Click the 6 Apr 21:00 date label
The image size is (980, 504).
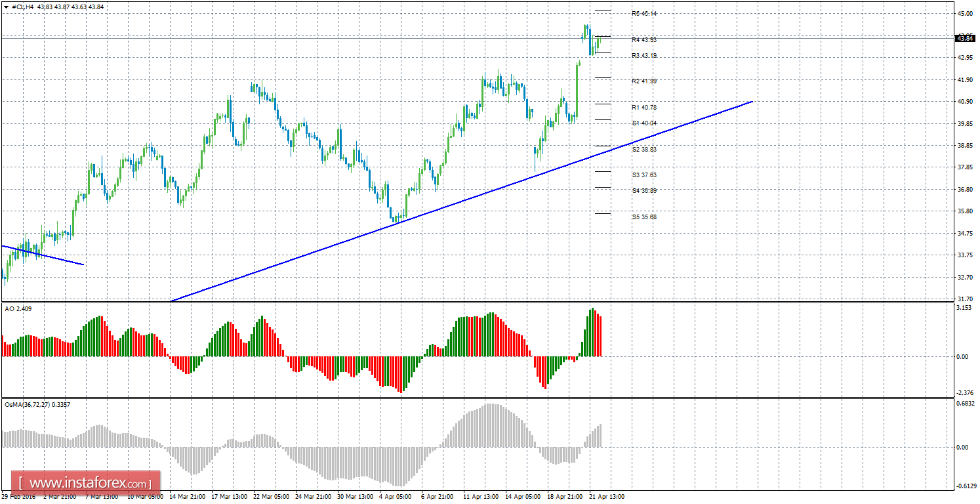438,497
